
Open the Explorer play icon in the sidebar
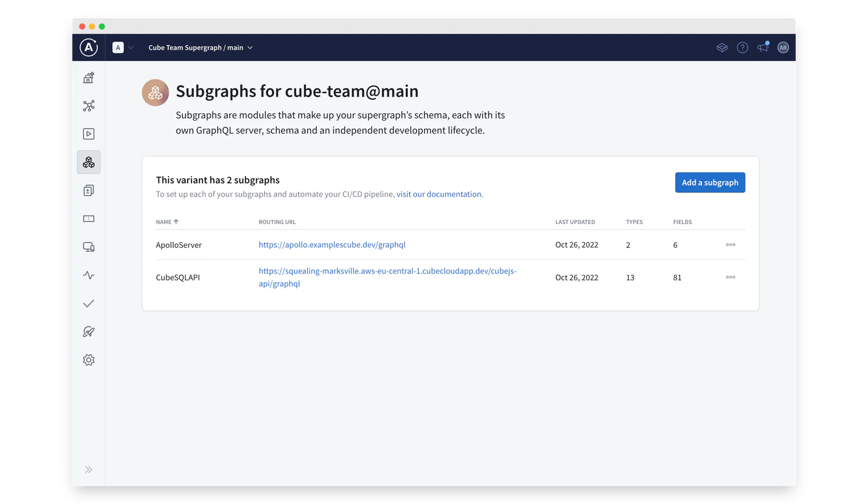(x=88, y=134)
